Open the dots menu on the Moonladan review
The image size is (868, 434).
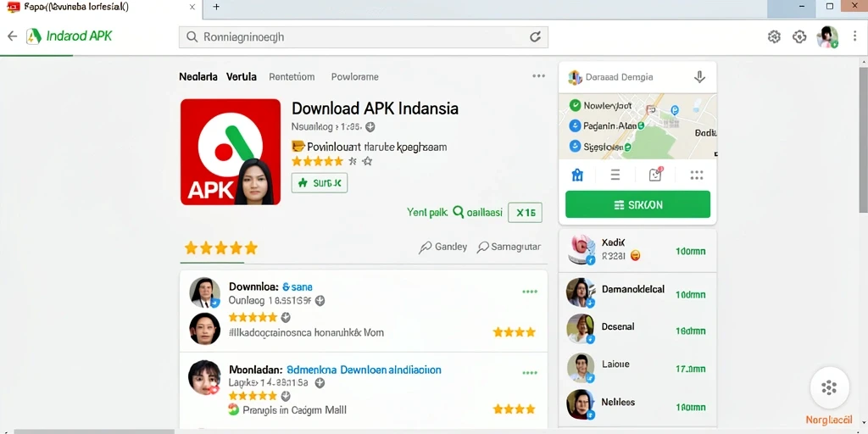[530, 373]
